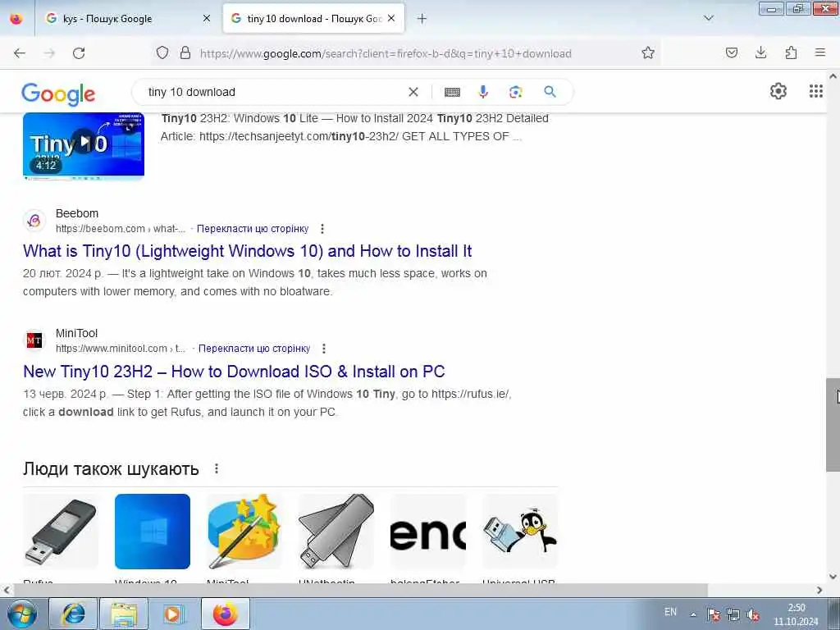The width and height of the screenshot is (840, 630).
Task: Go back with the browser back arrow
Action: (20, 53)
